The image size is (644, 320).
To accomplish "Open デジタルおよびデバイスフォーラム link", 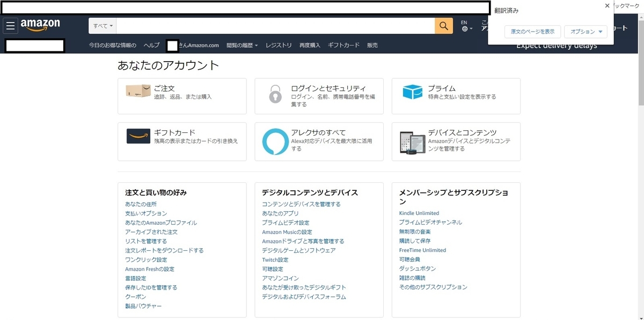I will tap(304, 296).
